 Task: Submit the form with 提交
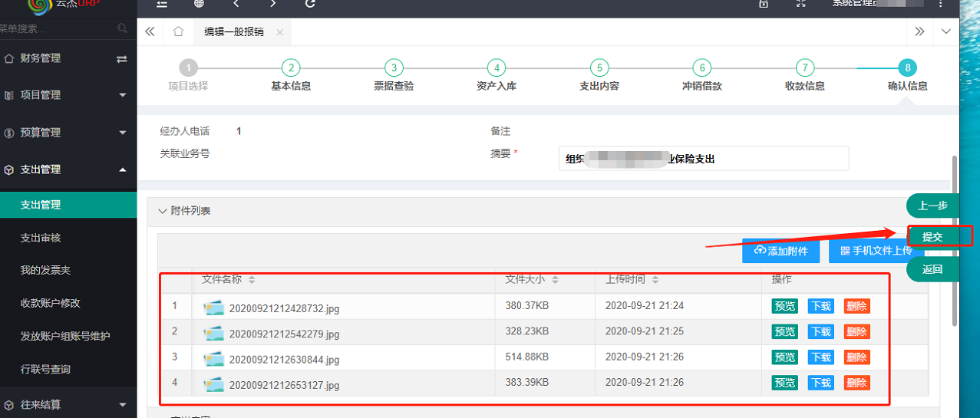(x=932, y=238)
